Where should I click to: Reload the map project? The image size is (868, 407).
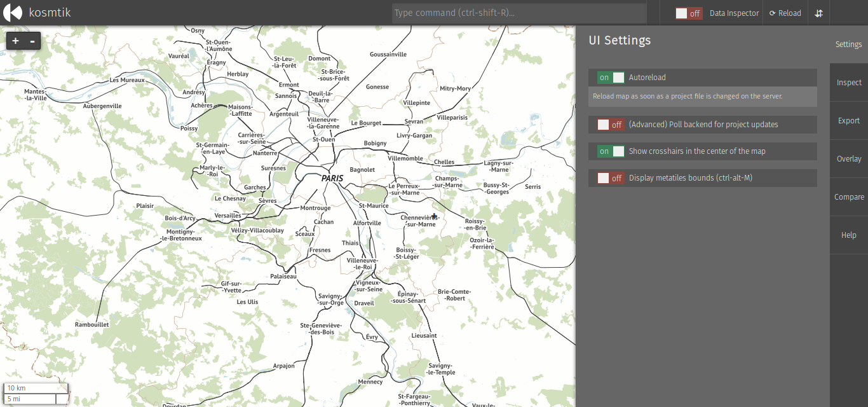click(785, 13)
